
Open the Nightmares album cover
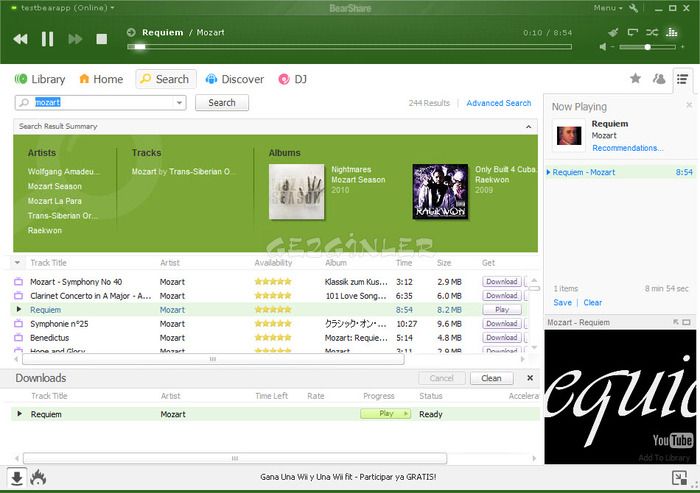297,192
